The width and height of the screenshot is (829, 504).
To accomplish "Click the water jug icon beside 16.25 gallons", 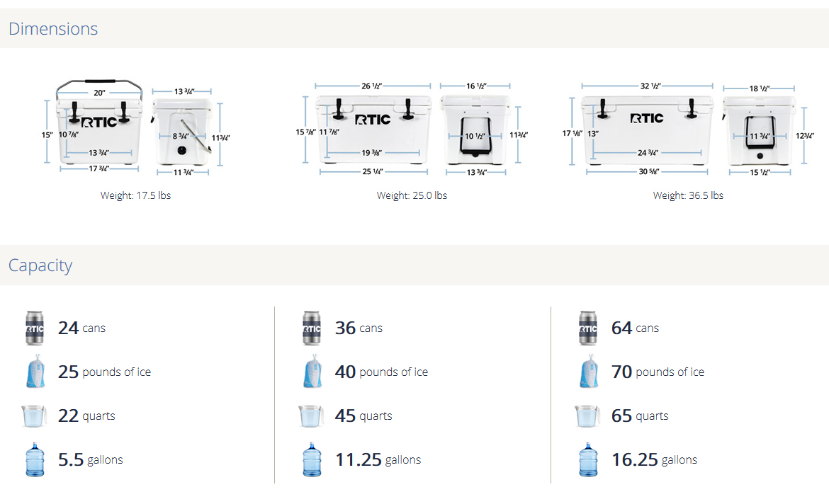I will coord(588,459).
